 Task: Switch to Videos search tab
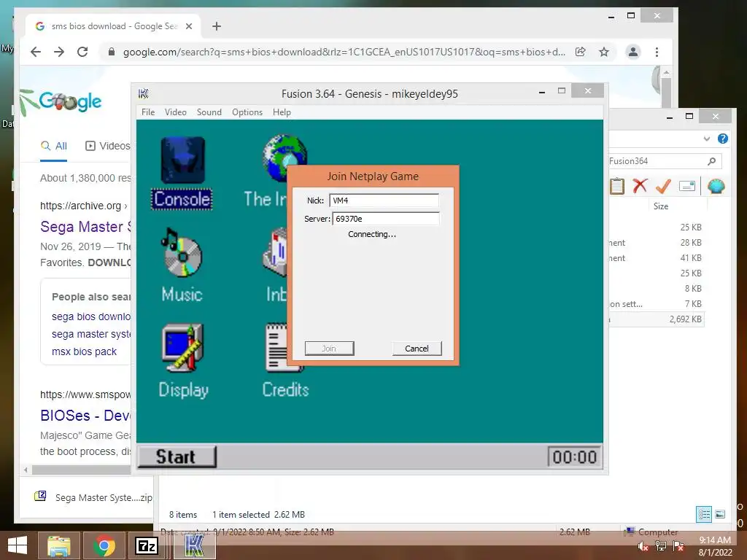pyautogui.click(x=108, y=146)
